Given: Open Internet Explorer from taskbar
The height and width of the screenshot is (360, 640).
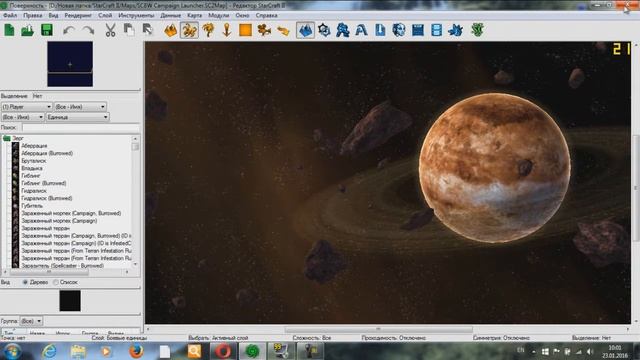Looking at the screenshot, I should pos(49,351).
